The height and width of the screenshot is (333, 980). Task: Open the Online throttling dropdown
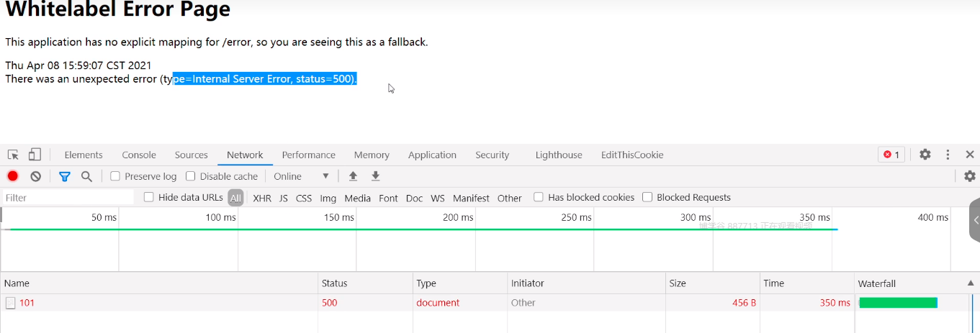[x=301, y=176]
